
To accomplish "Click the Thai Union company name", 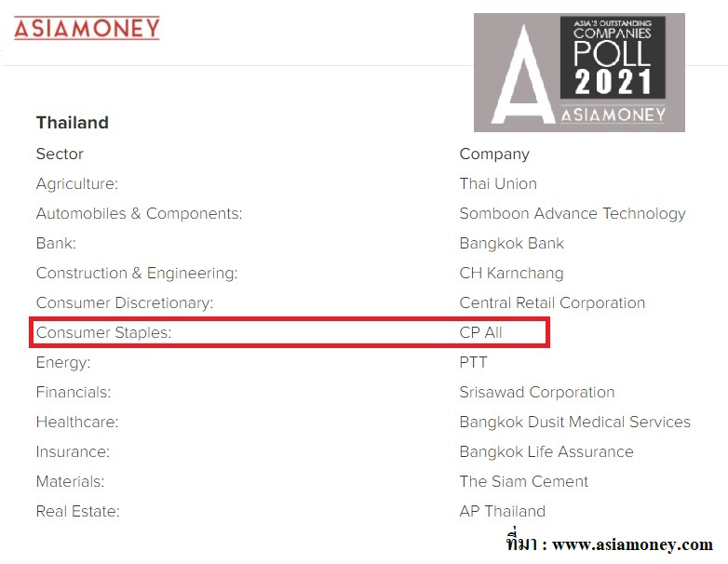I will [x=498, y=183].
